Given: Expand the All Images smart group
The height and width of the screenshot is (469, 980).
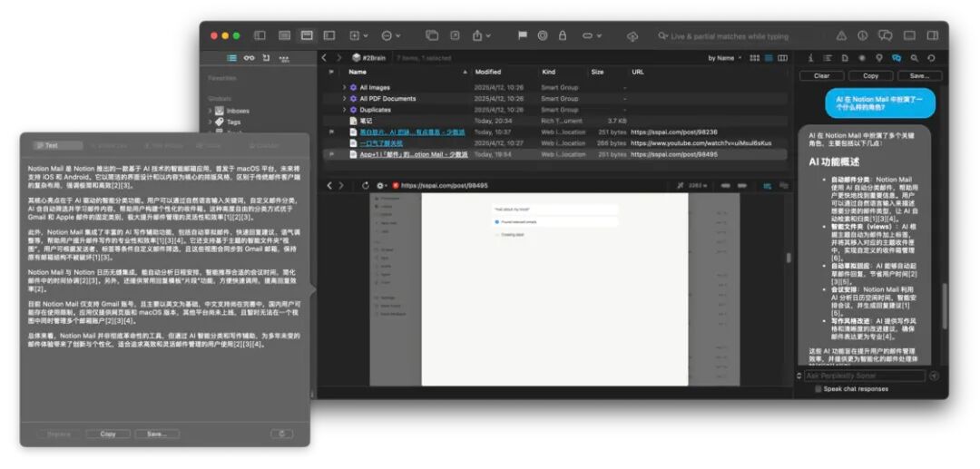Looking at the screenshot, I should [345, 87].
